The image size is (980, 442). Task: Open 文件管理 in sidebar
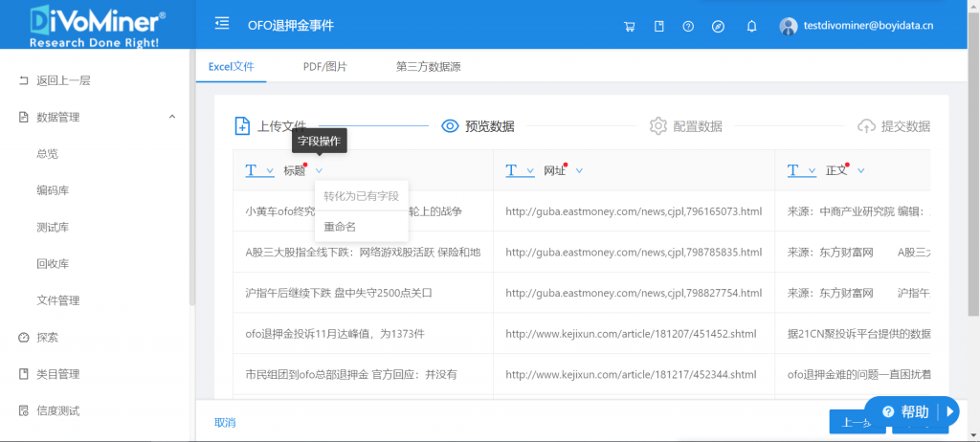58,300
